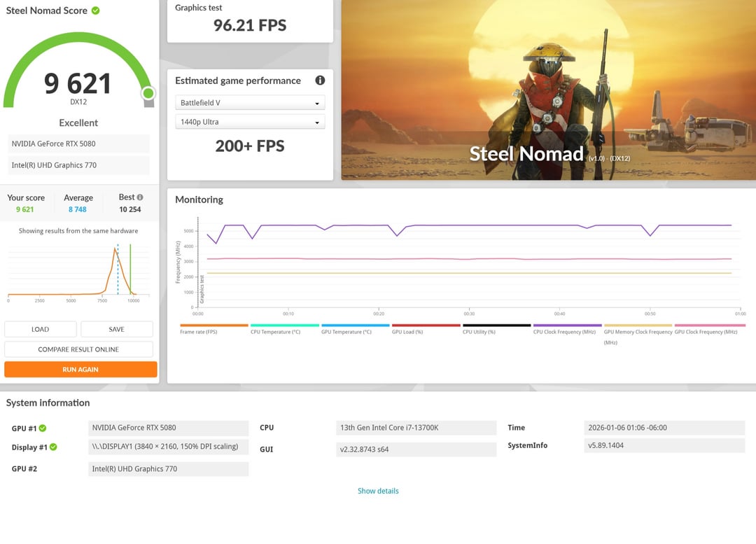Click the green knob on the score gauge
Image resolution: width=756 pixels, height=544 pixels.
tap(148, 93)
